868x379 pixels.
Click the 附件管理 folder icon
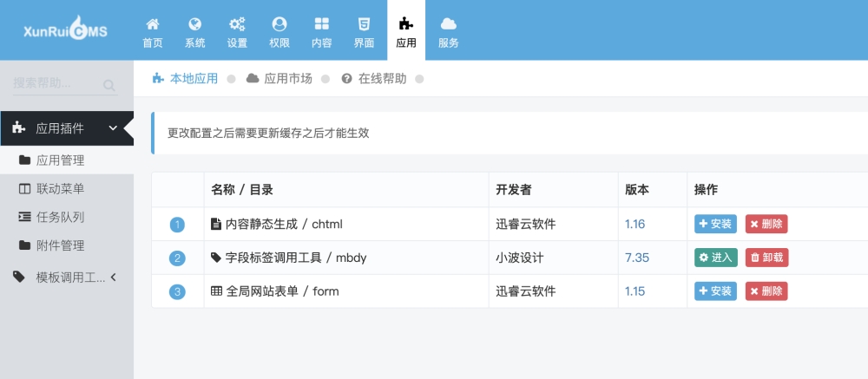point(24,245)
